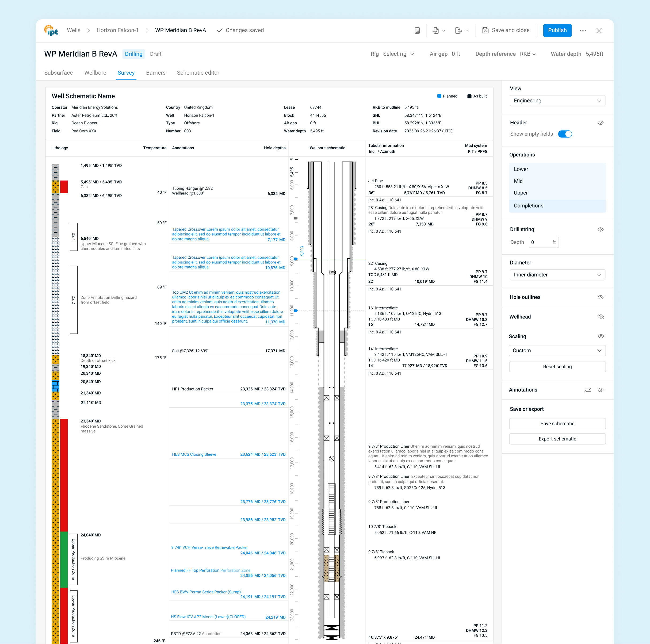Click the Reset scaling button
The height and width of the screenshot is (644, 650).
point(557,367)
